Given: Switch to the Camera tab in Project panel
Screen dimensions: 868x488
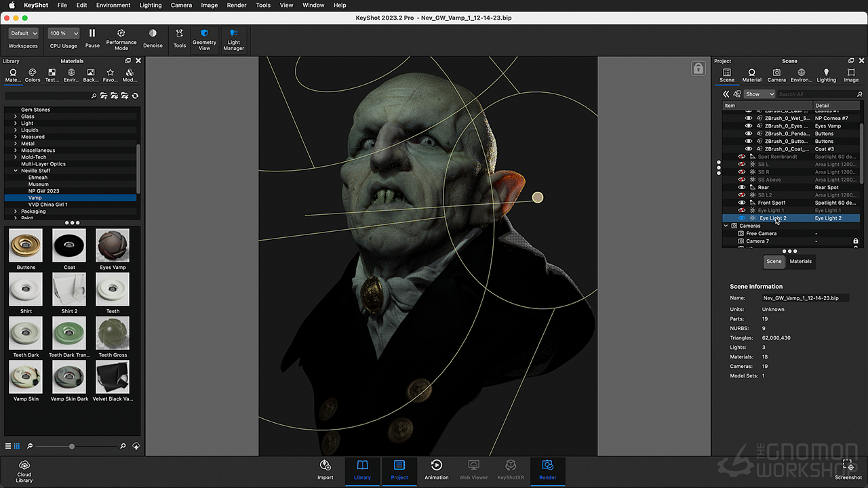Looking at the screenshot, I should pyautogui.click(x=776, y=75).
